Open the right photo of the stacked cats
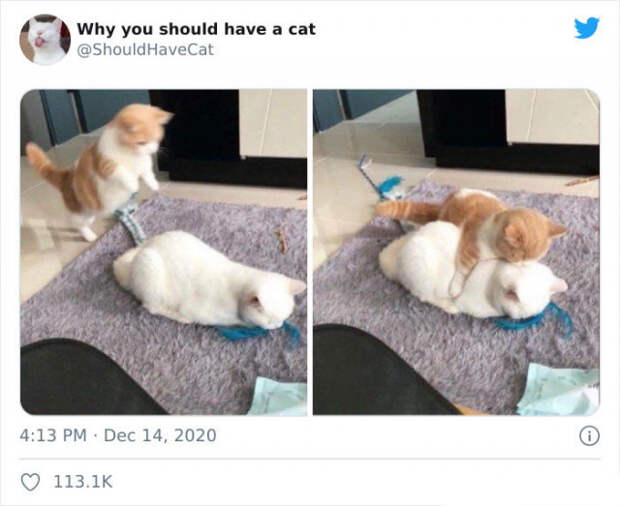The height and width of the screenshot is (506, 620). pos(456,252)
